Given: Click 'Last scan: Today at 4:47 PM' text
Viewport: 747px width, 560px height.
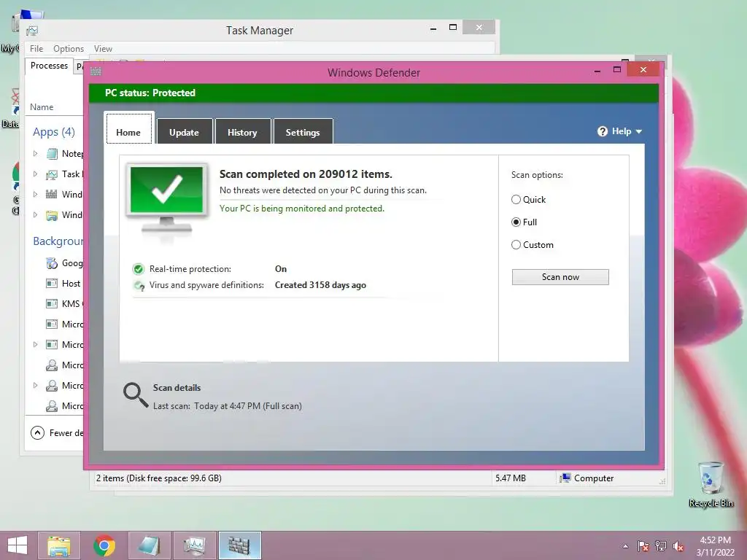Looking at the screenshot, I should pyautogui.click(x=206, y=406).
